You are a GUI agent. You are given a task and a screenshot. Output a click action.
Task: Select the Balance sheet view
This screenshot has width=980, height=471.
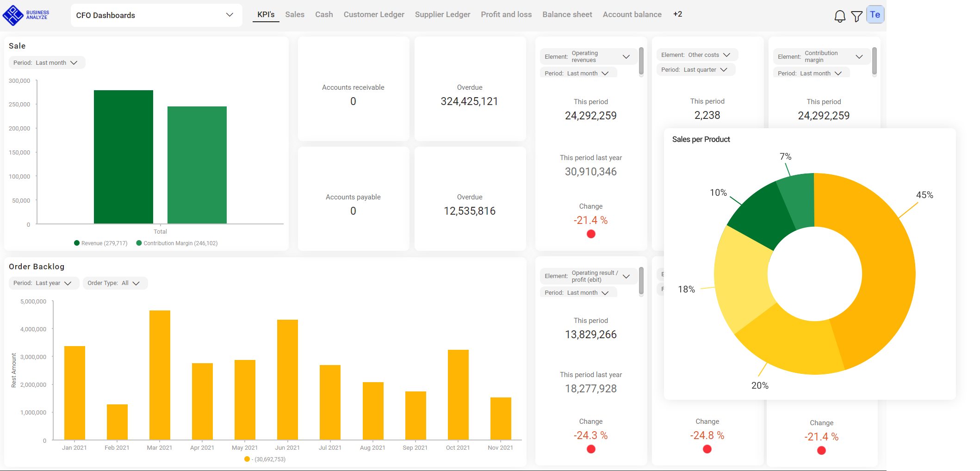567,14
